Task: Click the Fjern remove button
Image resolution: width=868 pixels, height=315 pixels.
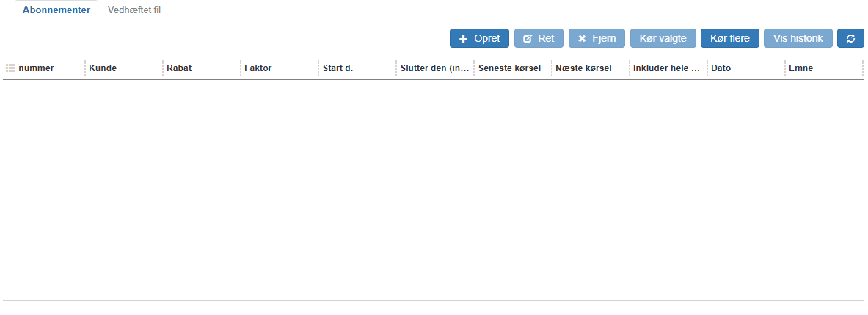Action: point(597,38)
